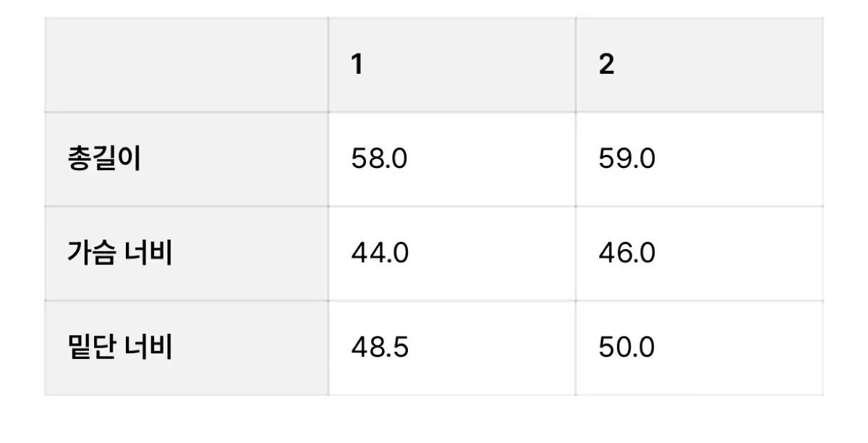Click the 59.0 total length value
Screen dimensions: 868x443
click(x=627, y=159)
